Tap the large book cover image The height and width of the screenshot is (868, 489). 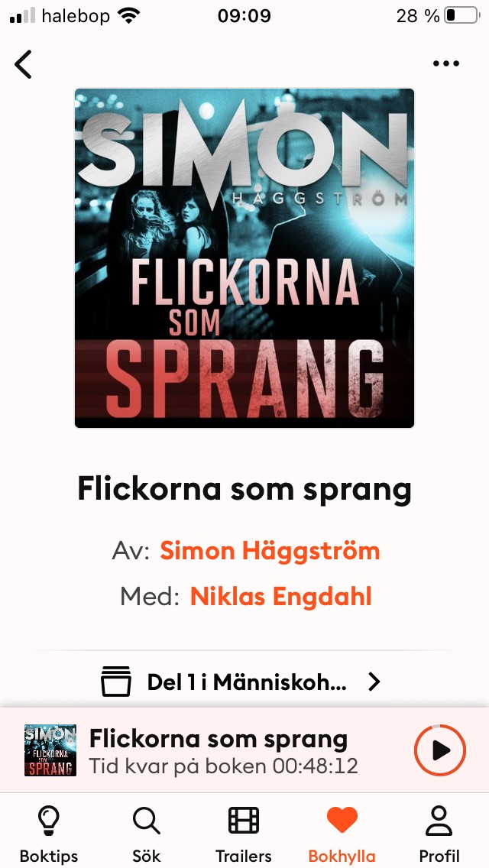(244, 258)
